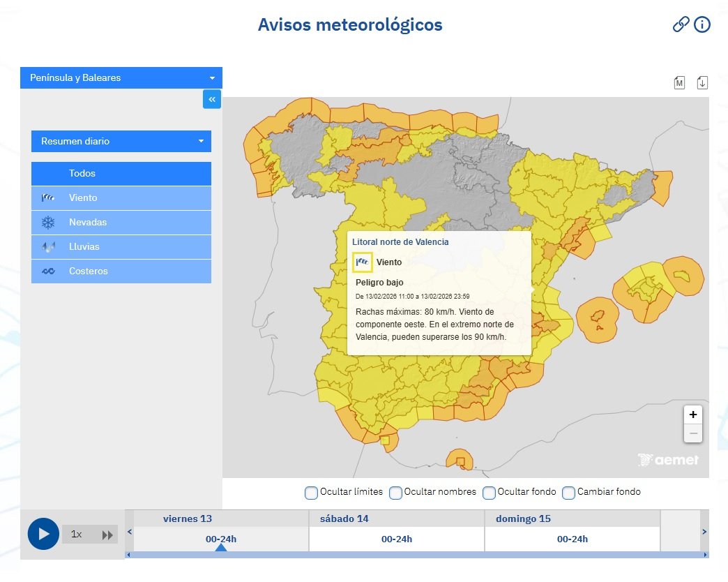Open the Resumen diario dropdown
This screenshot has width=728, height=582.
tap(121, 141)
